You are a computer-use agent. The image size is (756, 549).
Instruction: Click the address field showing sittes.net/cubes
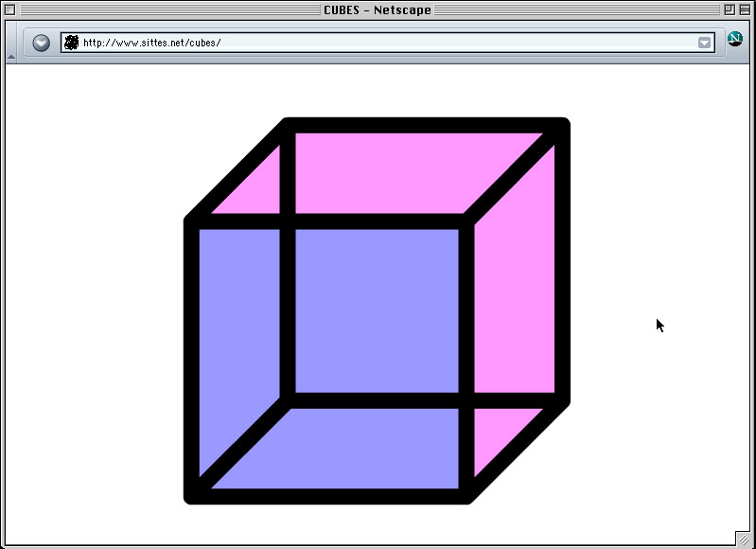pos(388,43)
